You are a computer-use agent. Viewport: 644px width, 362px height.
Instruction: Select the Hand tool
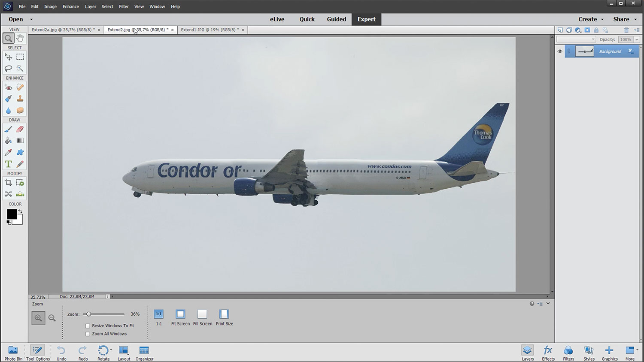(20, 39)
